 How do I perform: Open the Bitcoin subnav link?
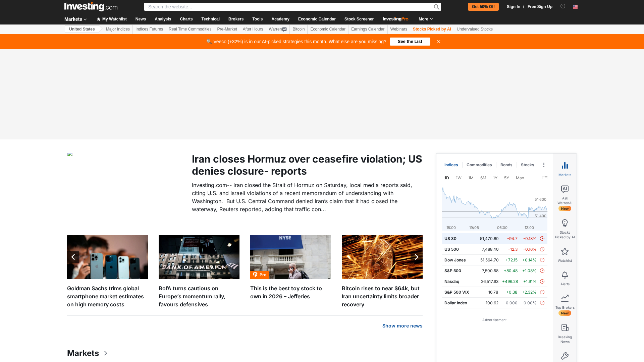click(x=299, y=29)
